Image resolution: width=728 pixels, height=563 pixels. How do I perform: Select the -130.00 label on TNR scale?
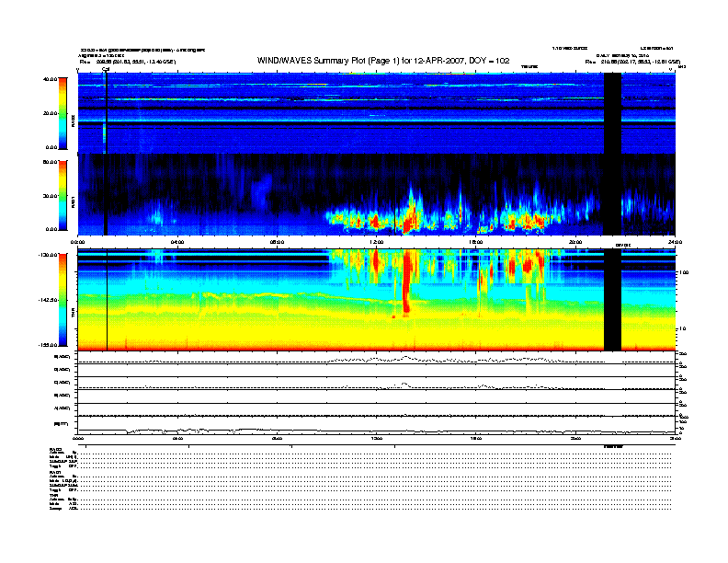coord(48,255)
